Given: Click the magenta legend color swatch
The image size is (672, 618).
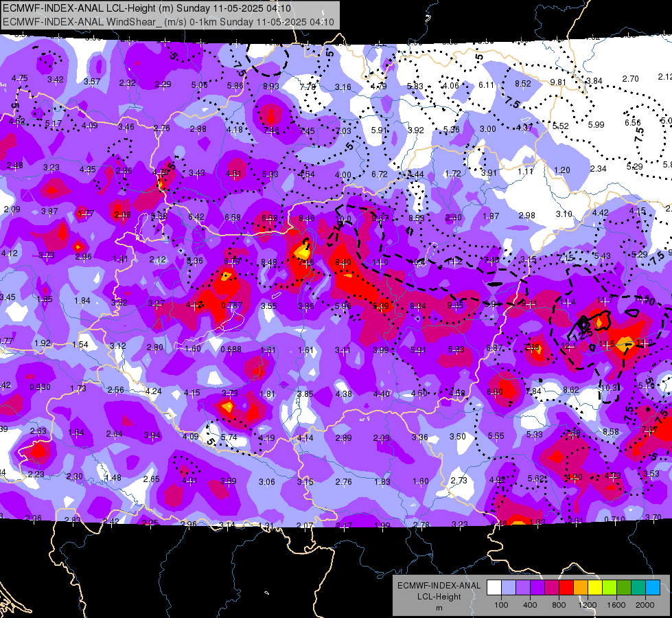Looking at the screenshot, I should [552, 588].
